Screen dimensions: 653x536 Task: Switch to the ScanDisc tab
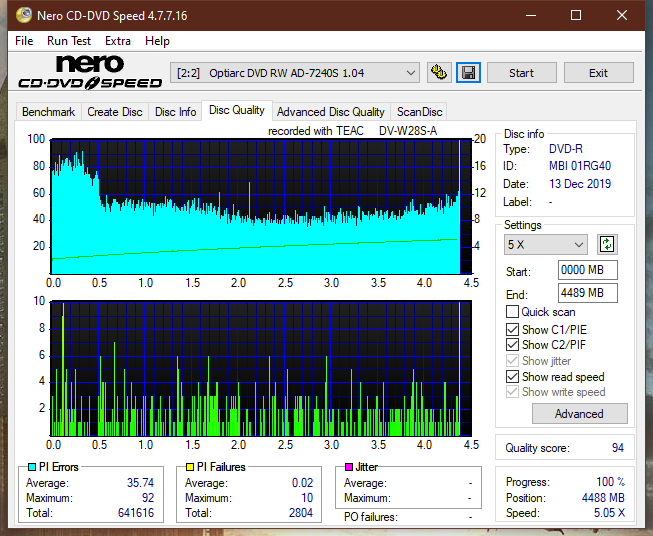coord(419,112)
